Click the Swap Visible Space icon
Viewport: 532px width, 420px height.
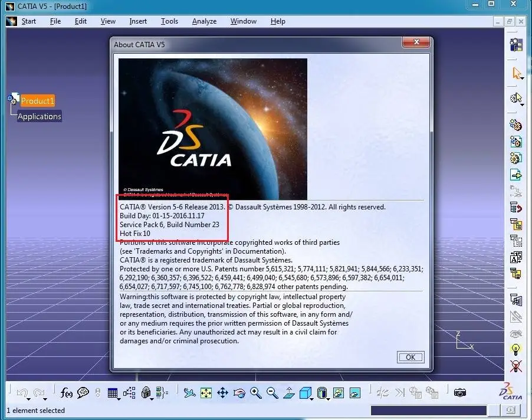coord(355,393)
